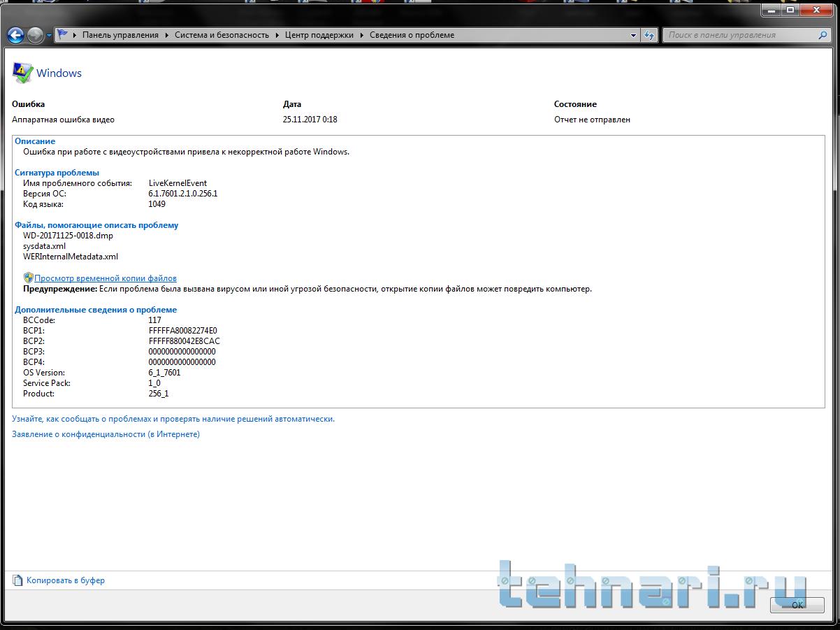Expand arrow after Система и безопасность breadcrumb
The width and height of the screenshot is (840, 630).
pos(277,35)
